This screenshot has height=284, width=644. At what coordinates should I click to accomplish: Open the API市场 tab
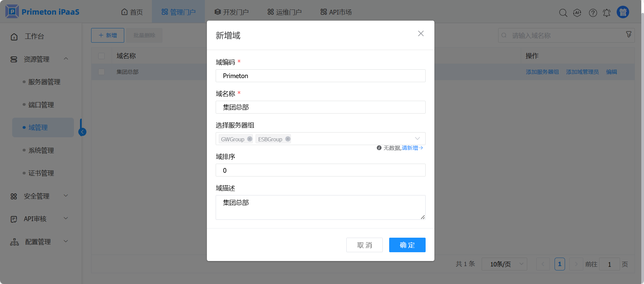coord(336,12)
